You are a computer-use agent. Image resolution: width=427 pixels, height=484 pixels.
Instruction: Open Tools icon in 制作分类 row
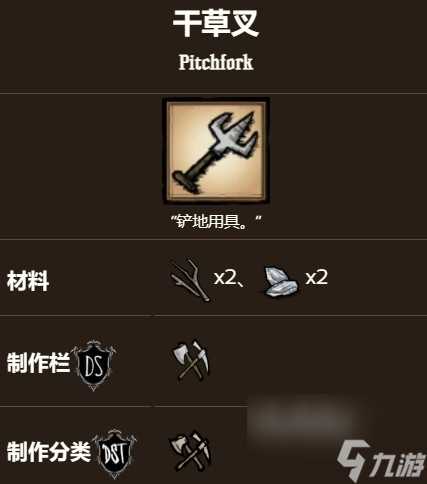pyautogui.click(x=190, y=451)
